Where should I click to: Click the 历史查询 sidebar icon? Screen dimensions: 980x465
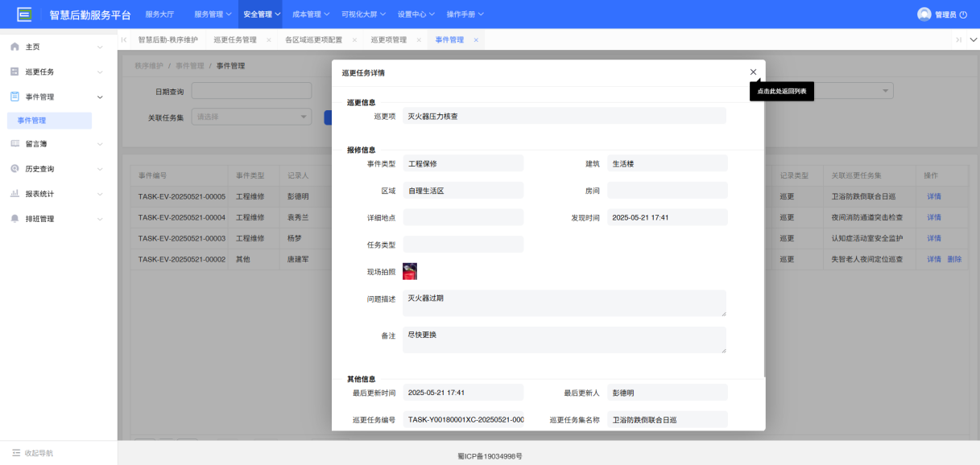pyautogui.click(x=14, y=169)
